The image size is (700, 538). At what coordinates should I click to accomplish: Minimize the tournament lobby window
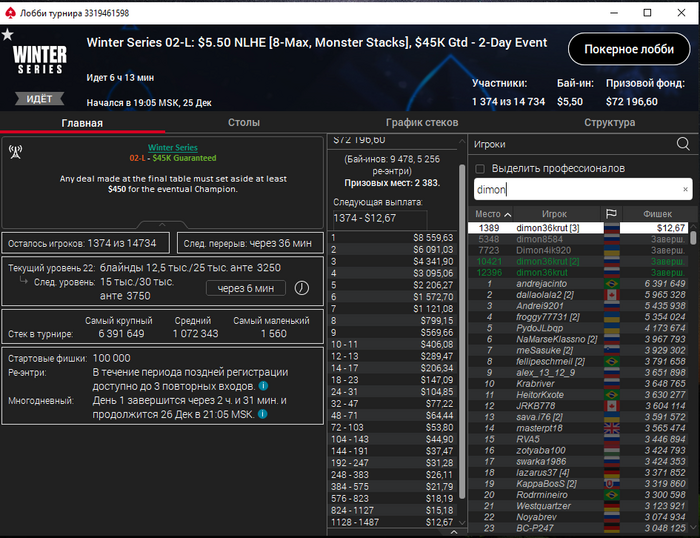click(x=614, y=13)
